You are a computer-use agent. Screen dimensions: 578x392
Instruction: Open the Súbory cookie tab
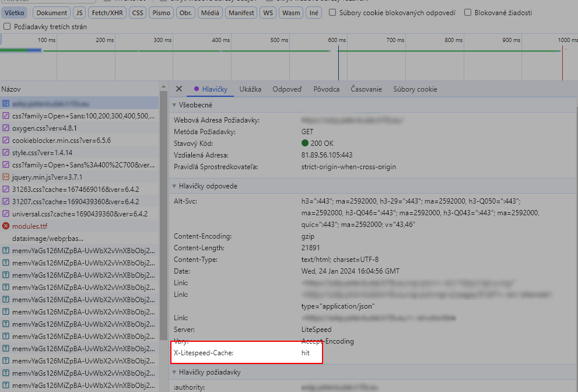415,89
